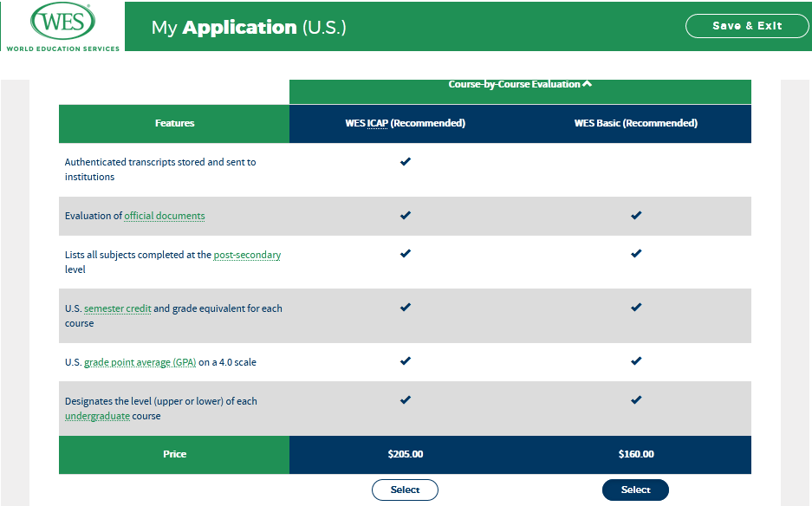812x506 pixels.
Task: Click ICAP checkmark in semester credit row
Action: (x=405, y=308)
